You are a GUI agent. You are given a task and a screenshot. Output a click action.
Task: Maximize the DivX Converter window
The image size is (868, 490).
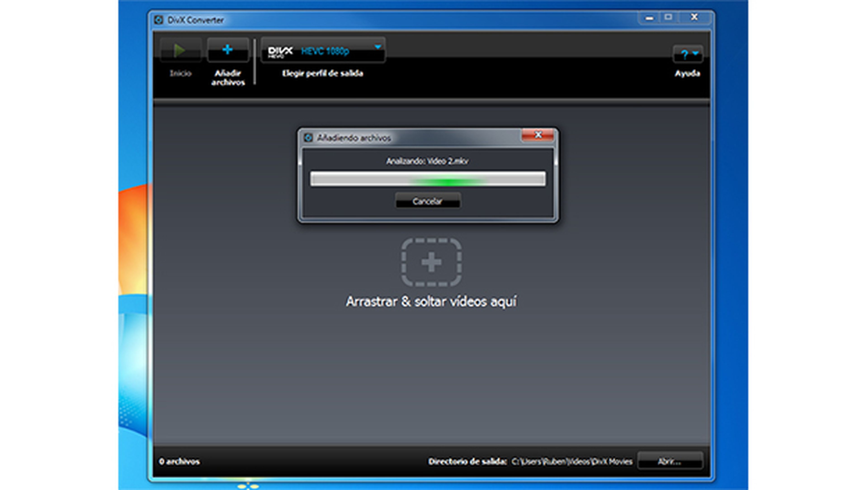tap(669, 17)
